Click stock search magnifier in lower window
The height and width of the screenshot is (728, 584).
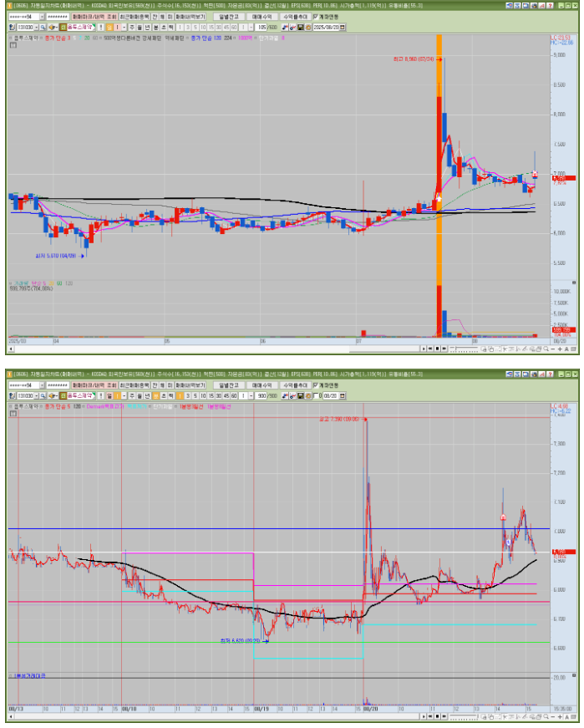43,396
